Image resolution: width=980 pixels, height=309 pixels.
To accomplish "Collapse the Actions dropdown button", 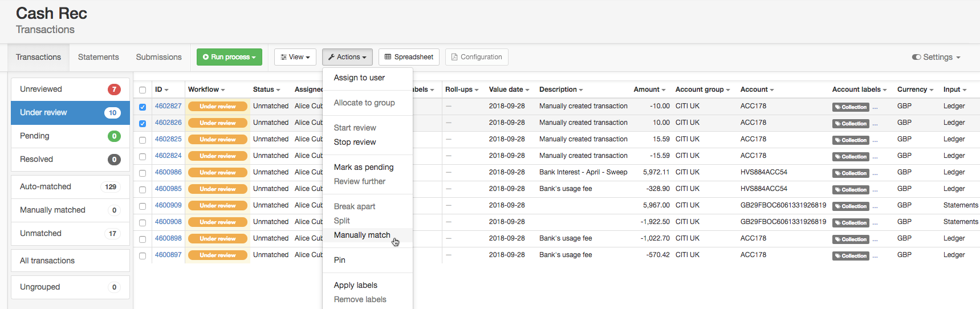I will (348, 57).
